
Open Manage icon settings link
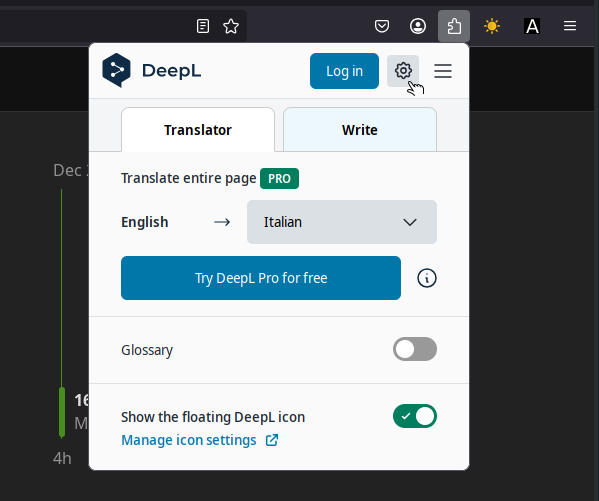pos(189,440)
